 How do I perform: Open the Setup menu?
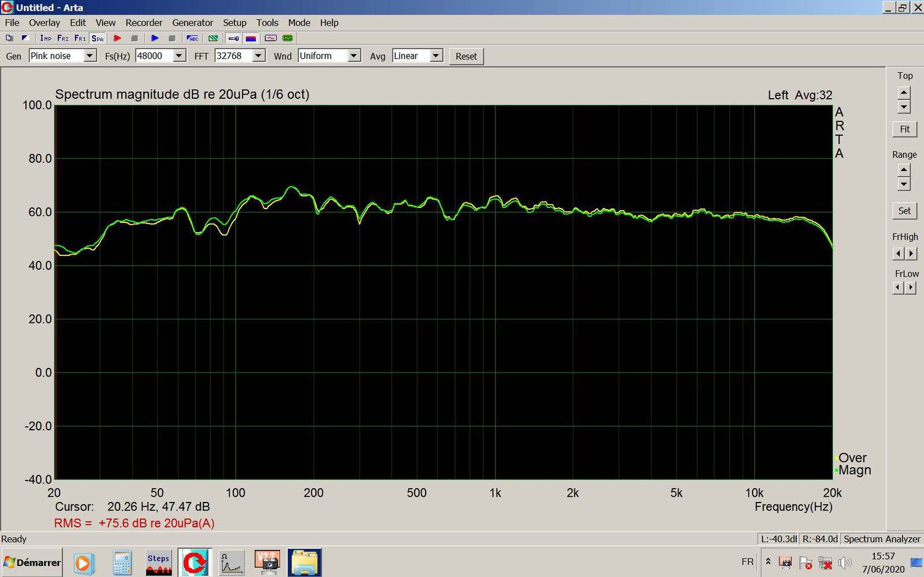point(234,23)
